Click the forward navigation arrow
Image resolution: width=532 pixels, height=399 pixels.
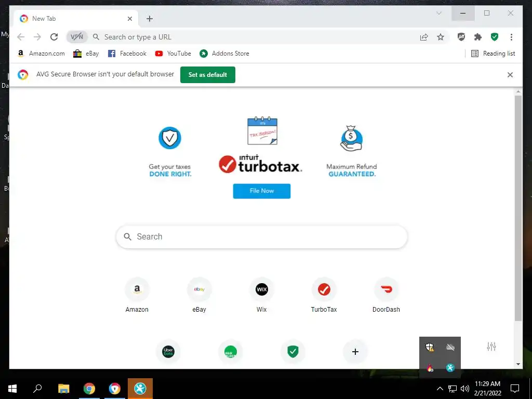[37, 37]
